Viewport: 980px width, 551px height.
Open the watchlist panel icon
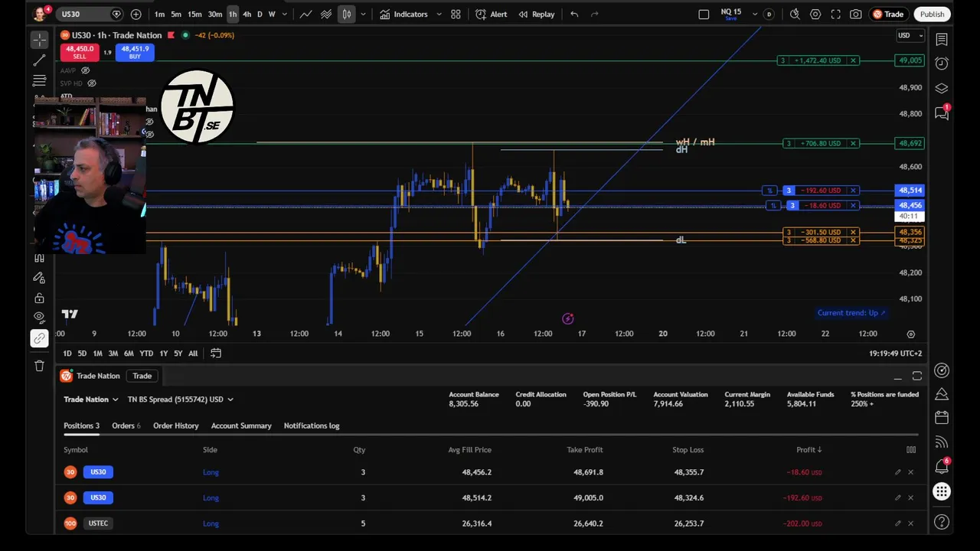tap(942, 39)
